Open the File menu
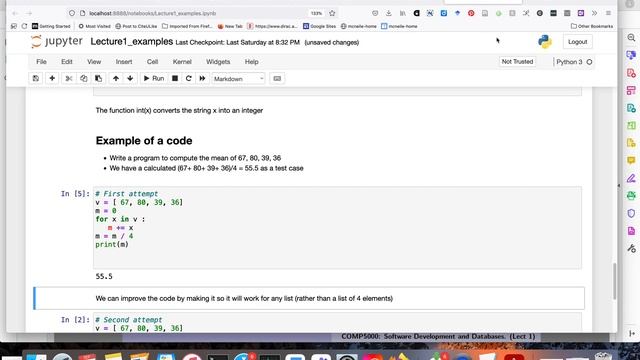Image resolution: width=640 pixels, height=360 pixels. tap(41, 62)
